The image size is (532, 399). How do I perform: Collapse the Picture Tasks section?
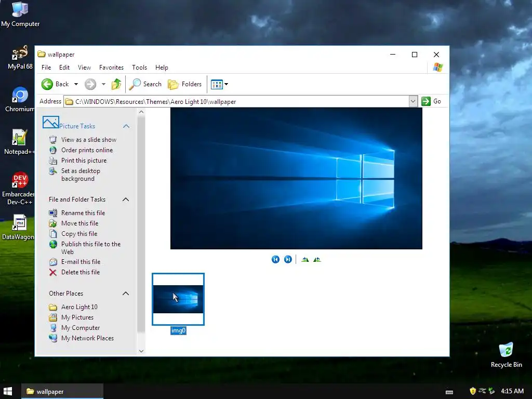[x=126, y=126]
